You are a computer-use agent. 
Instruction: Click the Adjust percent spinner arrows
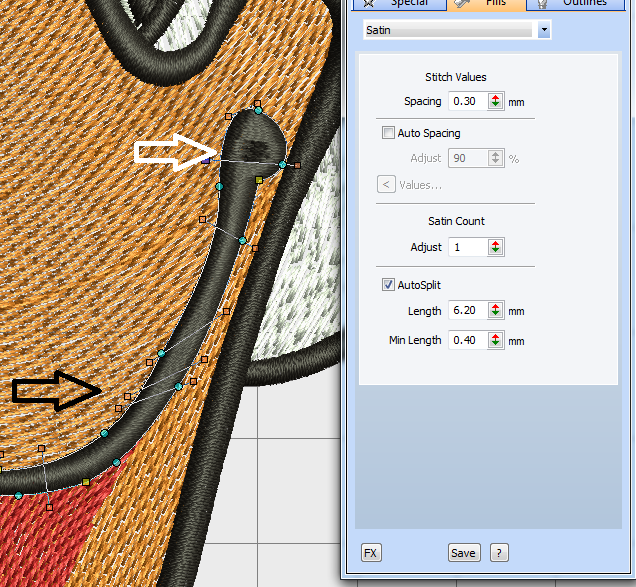click(x=495, y=158)
